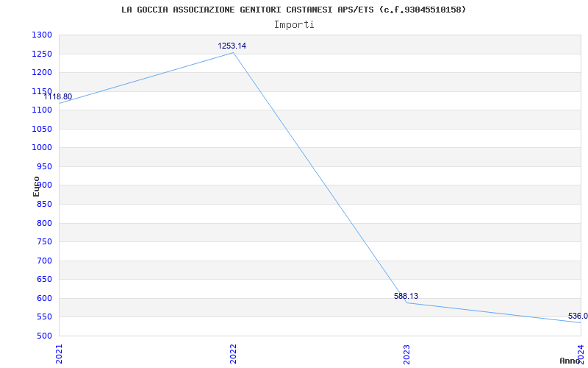Click the 2024 data label starting with 536
The width and height of the screenshot is (588, 368).
click(578, 316)
